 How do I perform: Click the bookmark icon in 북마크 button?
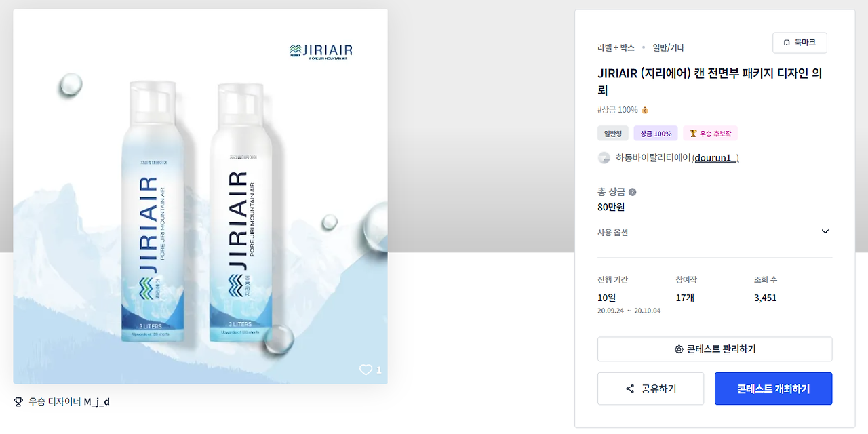click(x=787, y=43)
